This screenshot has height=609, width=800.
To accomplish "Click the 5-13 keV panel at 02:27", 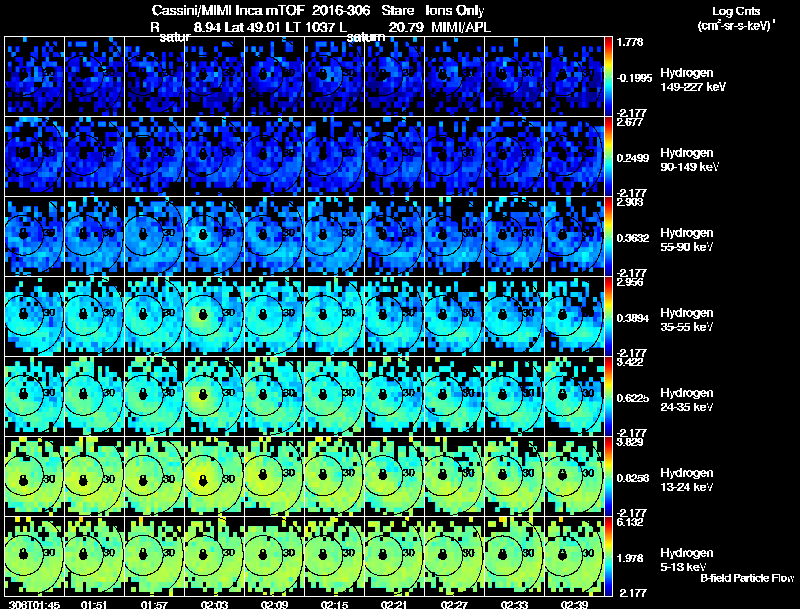I will pyautogui.click(x=455, y=556).
